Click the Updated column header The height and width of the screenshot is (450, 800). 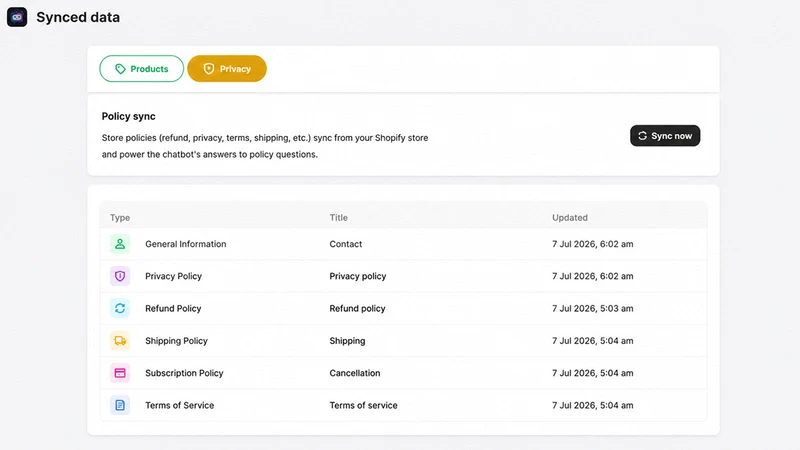pyautogui.click(x=569, y=217)
